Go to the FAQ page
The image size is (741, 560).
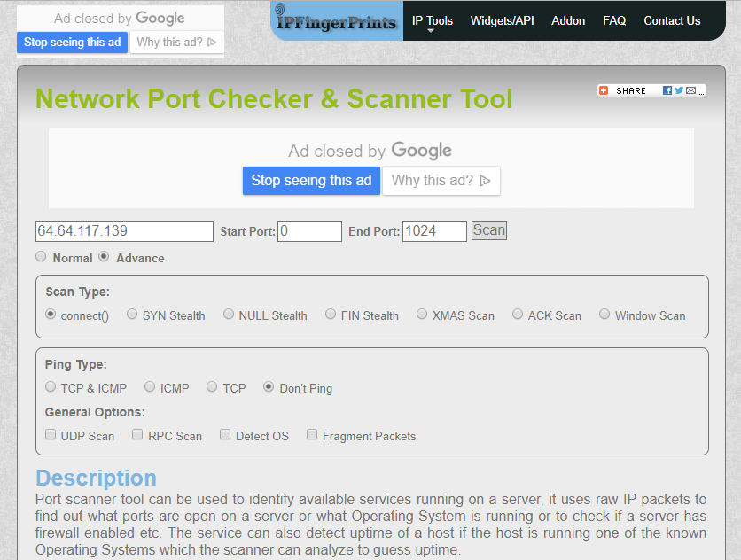pyautogui.click(x=614, y=20)
